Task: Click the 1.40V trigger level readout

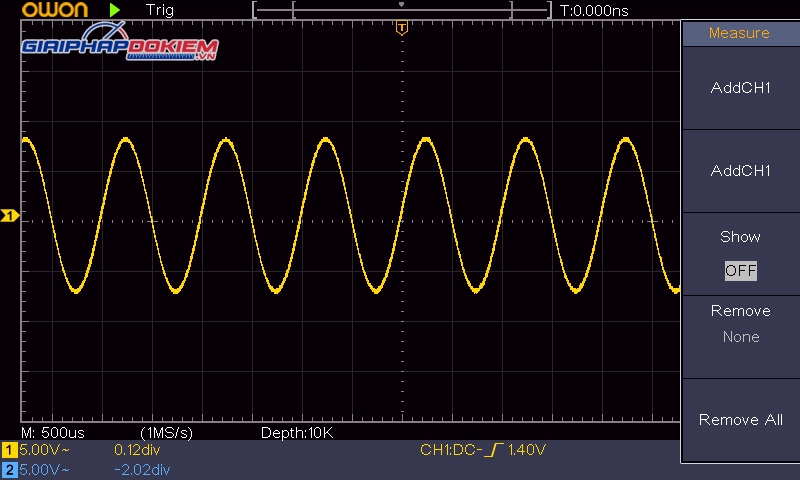Action: coord(527,450)
